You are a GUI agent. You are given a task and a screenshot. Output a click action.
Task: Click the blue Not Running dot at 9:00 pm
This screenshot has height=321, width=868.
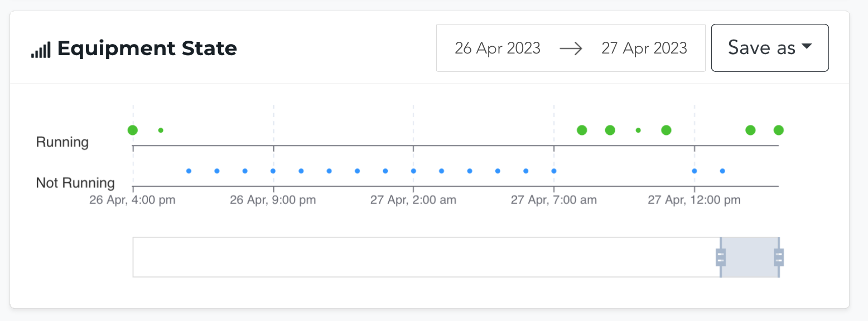273,171
